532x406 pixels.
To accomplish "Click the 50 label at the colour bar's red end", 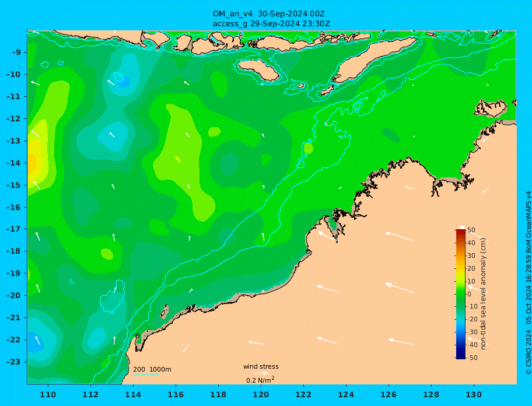I will click(471, 230).
